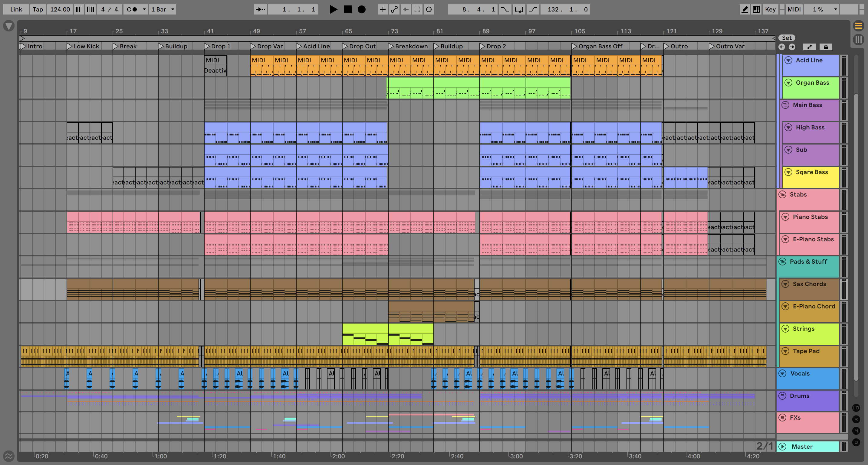Fold the Acid Line track
The height and width of the screenshot is (465, 868).
(788, 60)
